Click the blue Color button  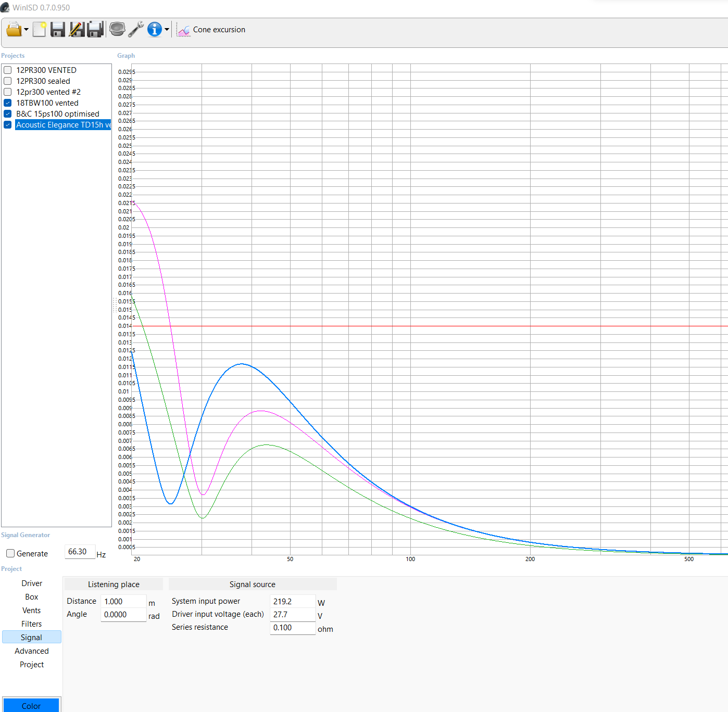[x=31, y=705]
